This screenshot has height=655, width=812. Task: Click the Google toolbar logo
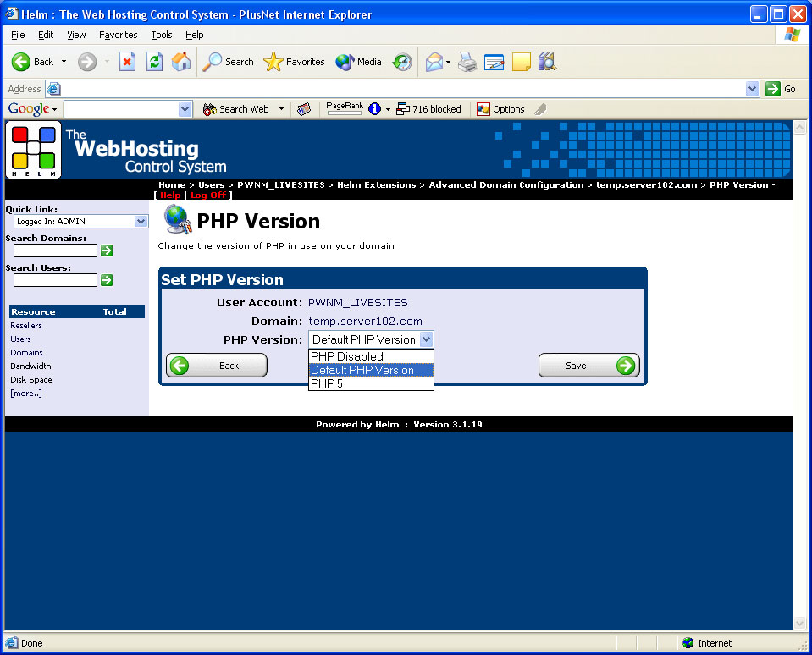pos(29,109)
